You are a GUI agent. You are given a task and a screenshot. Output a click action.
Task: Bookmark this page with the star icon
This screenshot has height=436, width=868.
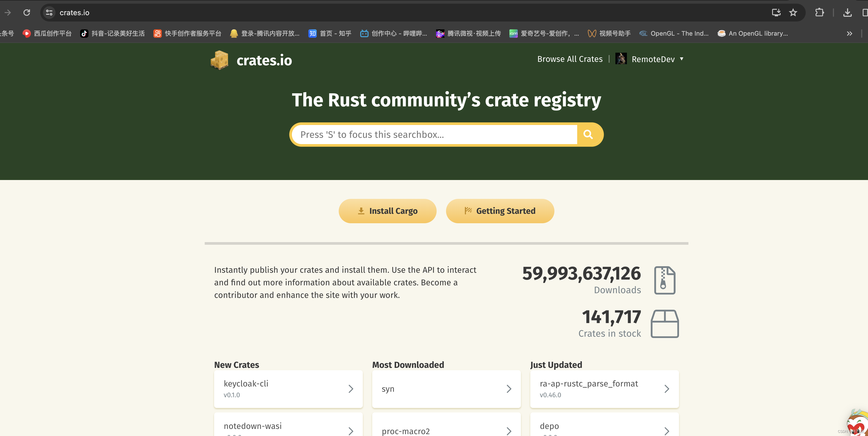click(x=793, y=13)
